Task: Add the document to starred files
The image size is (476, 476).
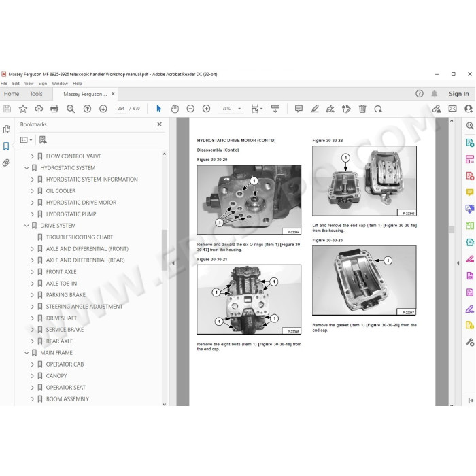Action: [23, 109]
